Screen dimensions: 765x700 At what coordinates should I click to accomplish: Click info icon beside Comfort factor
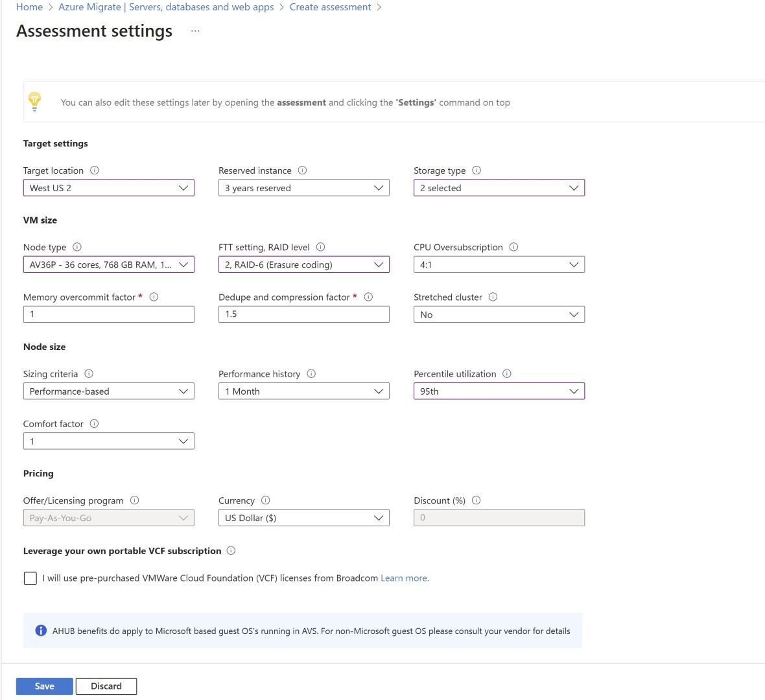point(94,424)
